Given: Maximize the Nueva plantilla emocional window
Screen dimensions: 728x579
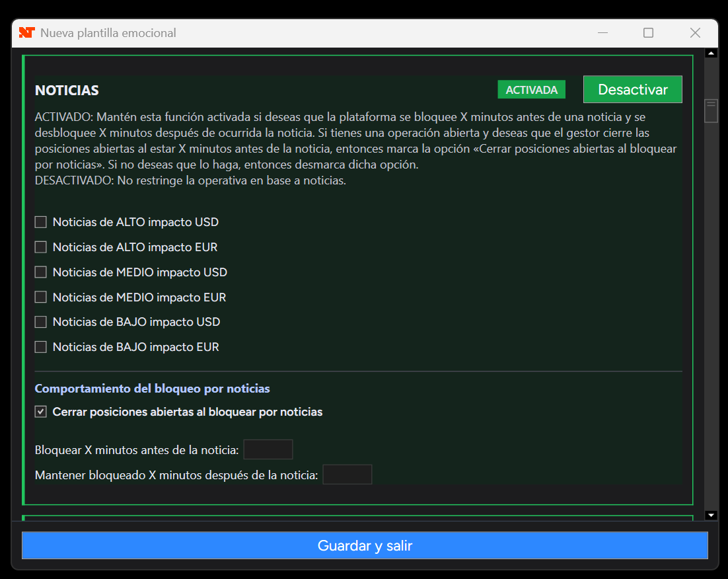Looking at the screenshot, I should point(648,32).
